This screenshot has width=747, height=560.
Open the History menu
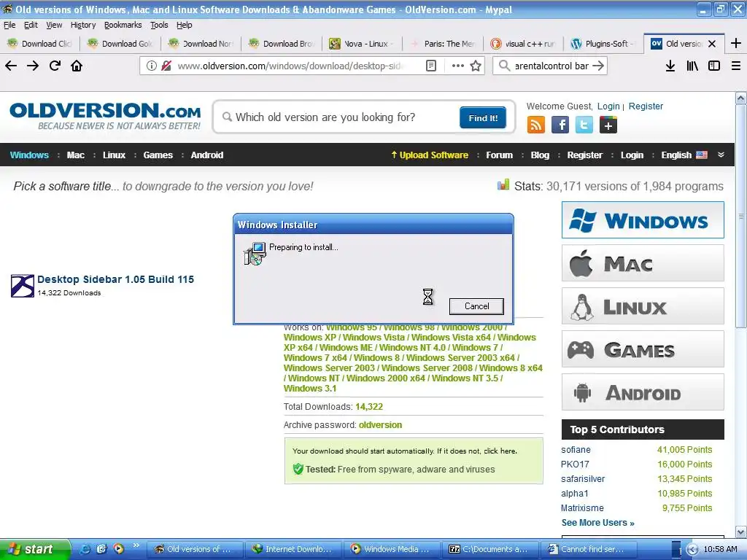tap(83, 25)
